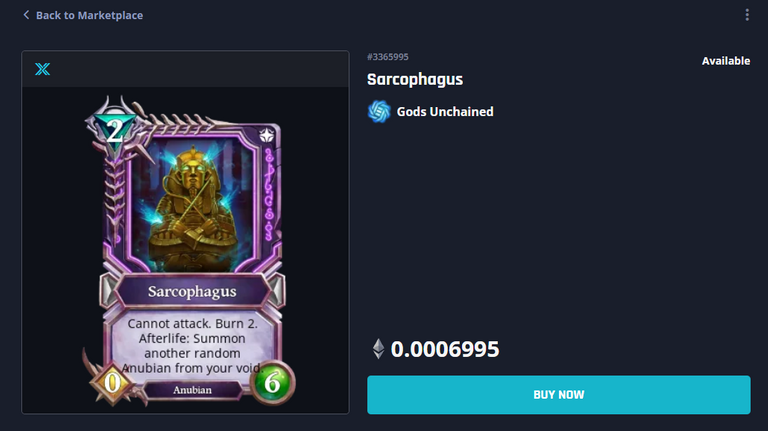Click the Immutable X logo icon

[x=43, y=69]
